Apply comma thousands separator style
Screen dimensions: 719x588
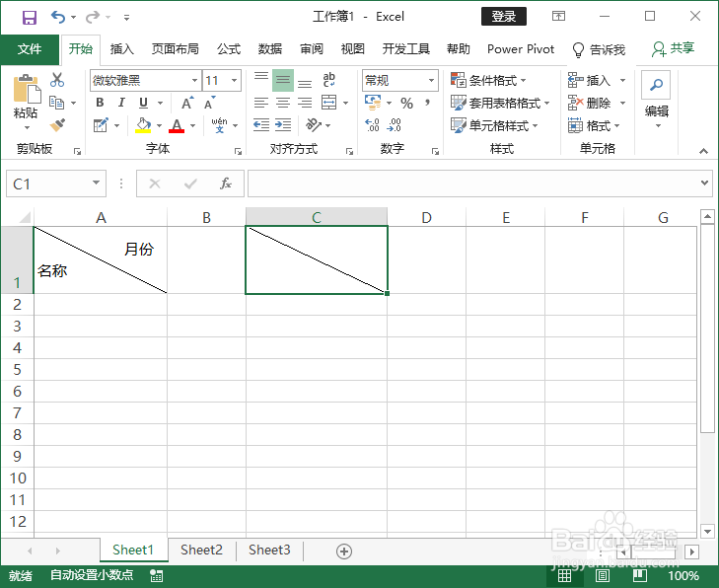click(427, 103)
